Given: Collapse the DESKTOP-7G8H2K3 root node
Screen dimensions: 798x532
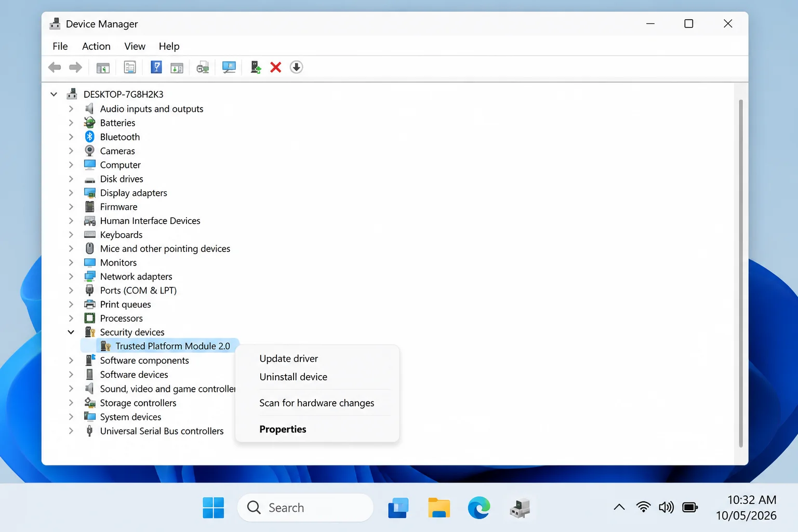Looking at the screenshot, I should [54, 94].
